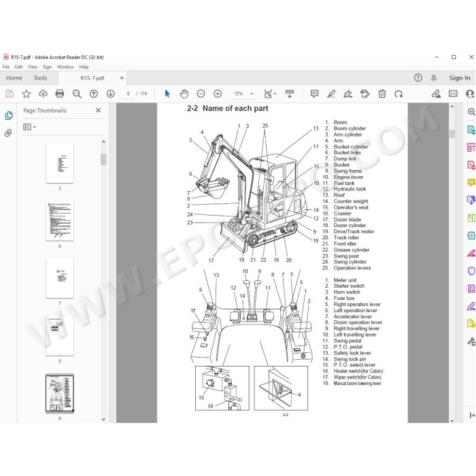Open Comment tool in right pane
The image size is (476, 476).
(471, 182)
